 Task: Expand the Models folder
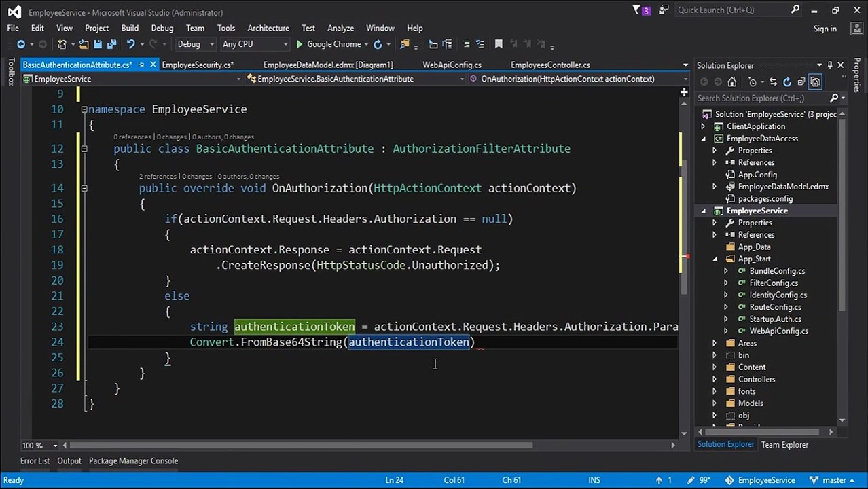tap(715, 403)
